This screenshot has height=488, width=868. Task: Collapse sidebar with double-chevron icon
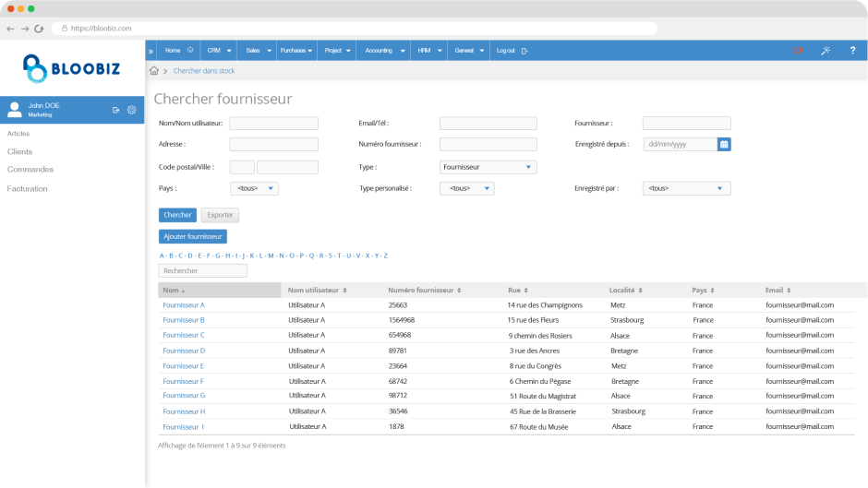pos(151,51)
